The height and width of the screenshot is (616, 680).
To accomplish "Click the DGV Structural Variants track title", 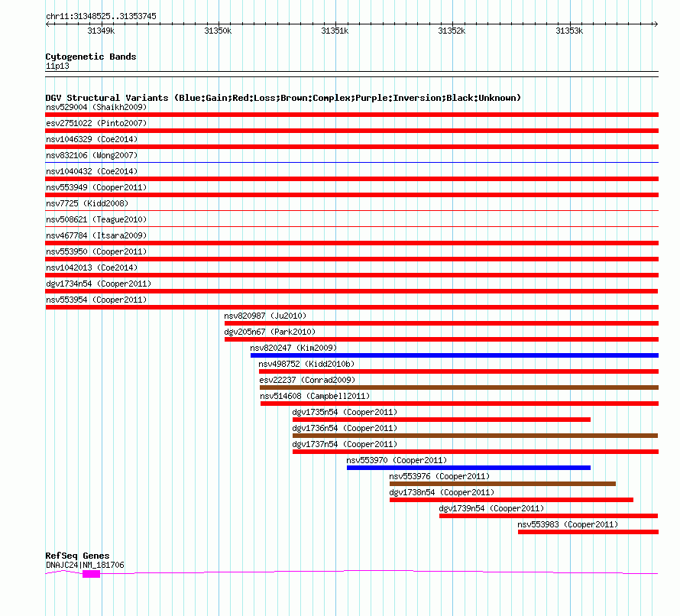I will pos(283,98).
